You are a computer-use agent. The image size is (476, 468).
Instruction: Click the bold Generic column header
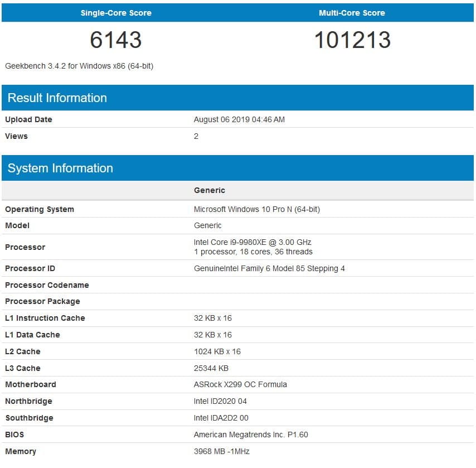(210, 190)
